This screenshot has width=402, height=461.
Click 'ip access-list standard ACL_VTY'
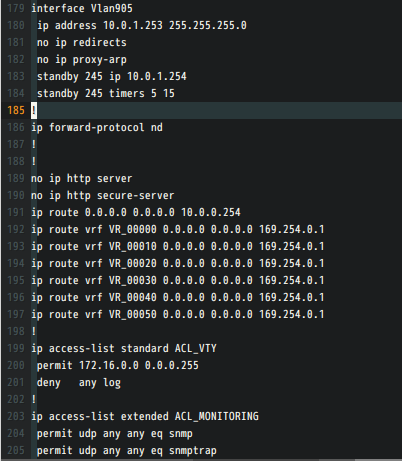(124, 348)
